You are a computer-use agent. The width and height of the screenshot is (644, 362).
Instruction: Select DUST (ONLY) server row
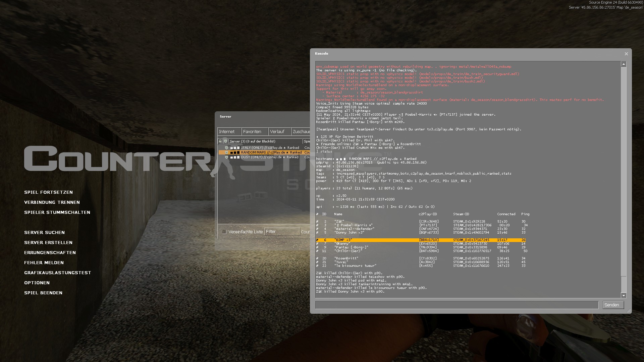tap(264, 157)
